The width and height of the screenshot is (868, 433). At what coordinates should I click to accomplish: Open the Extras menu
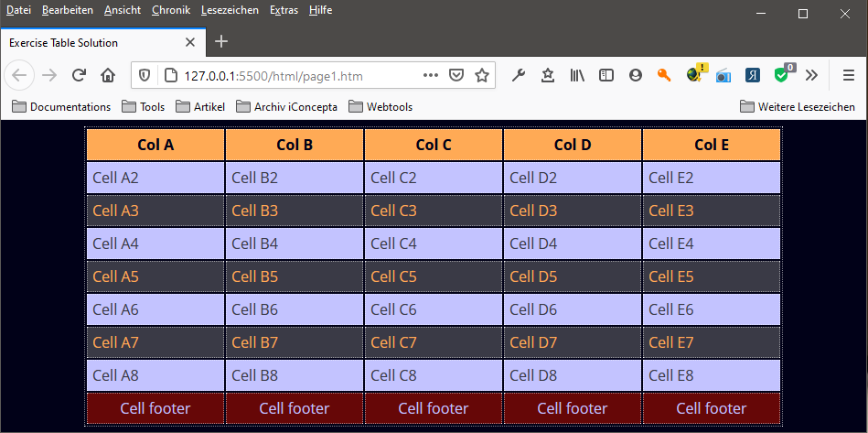284,10
